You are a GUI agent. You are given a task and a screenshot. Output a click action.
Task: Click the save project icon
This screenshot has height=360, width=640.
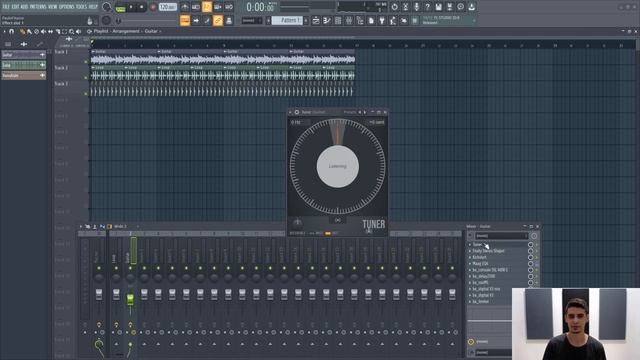point(438,7)
